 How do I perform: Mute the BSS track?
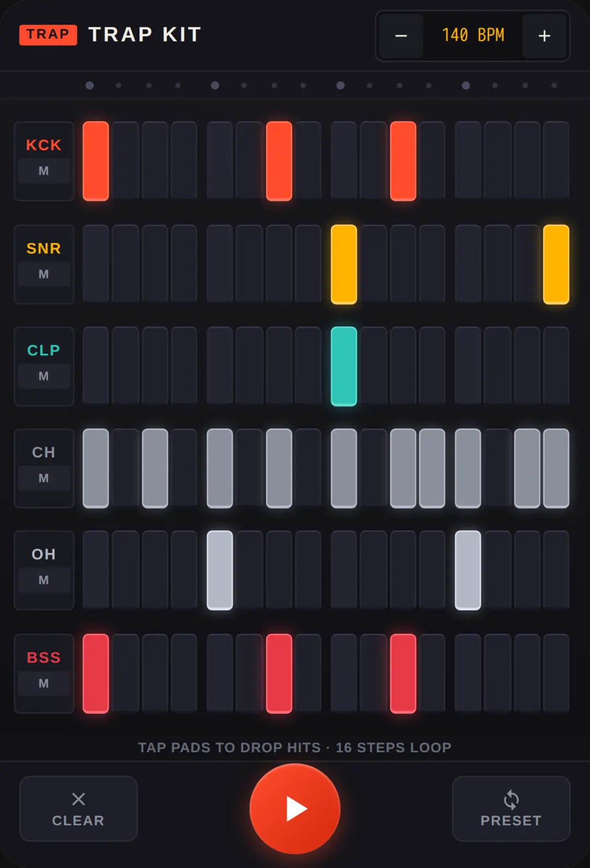point(44,683)
